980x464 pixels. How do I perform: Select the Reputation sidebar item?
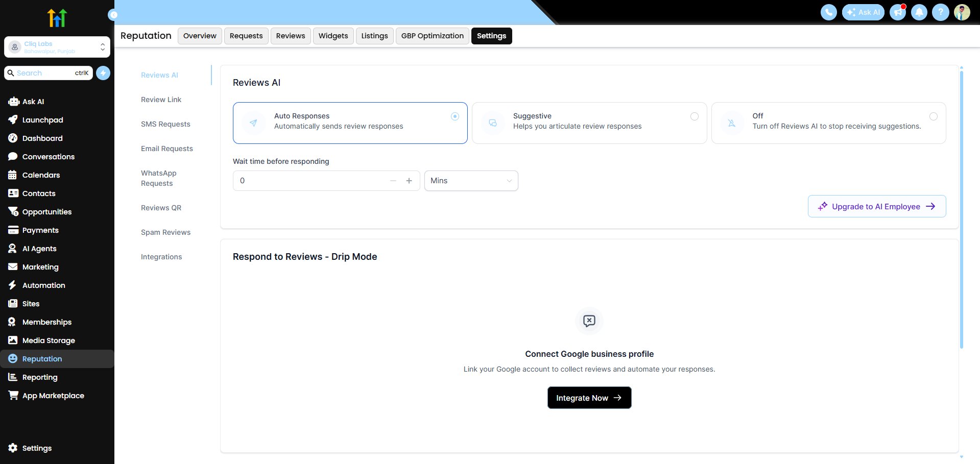tap(57, 359)
